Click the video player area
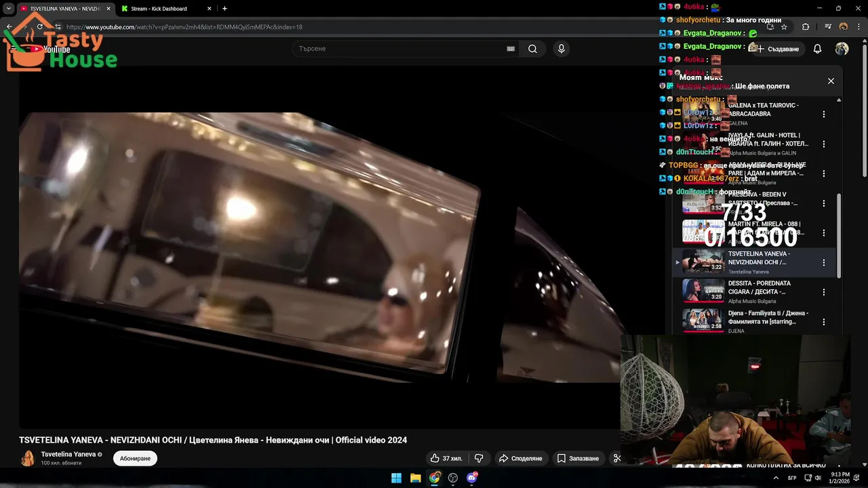Image resolution: width=868 pixels, height=488 pixels. click(x=319, y=247)
